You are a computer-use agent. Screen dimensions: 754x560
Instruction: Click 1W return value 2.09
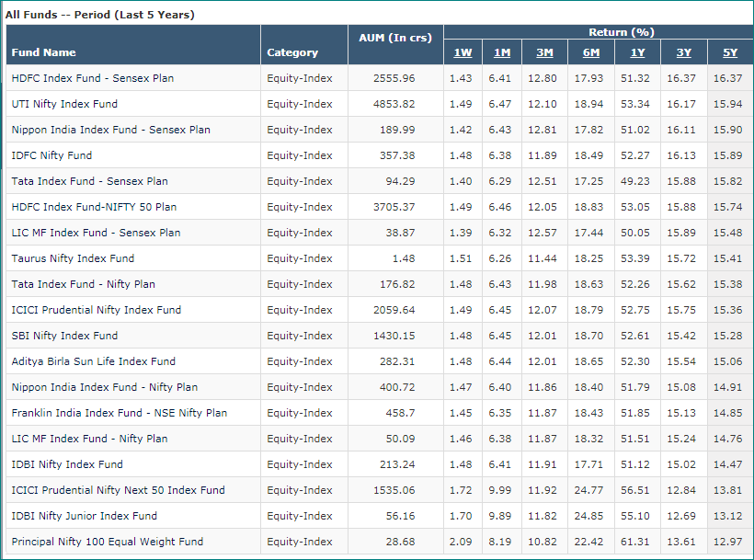[461, 542]
